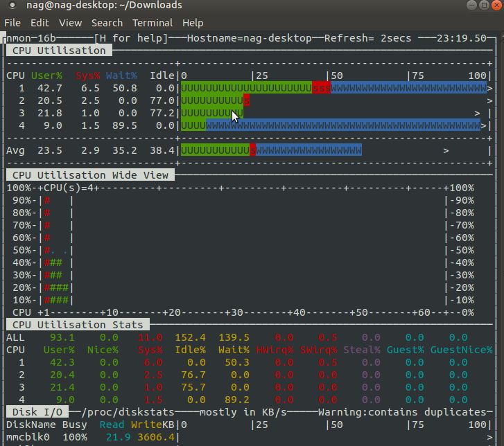
Task: Click the 'Steal%' column header
Action: pyautogui.click(x=362, y=350)
